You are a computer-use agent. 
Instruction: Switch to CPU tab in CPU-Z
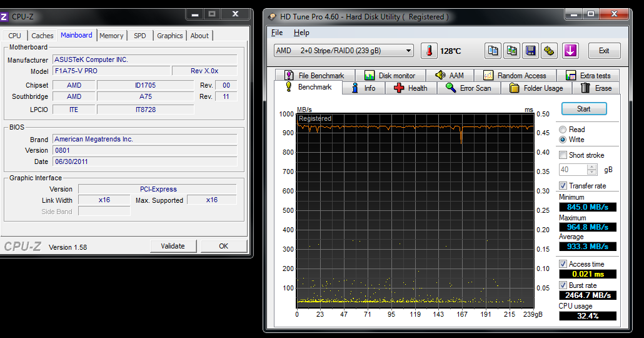coord(15,36)
